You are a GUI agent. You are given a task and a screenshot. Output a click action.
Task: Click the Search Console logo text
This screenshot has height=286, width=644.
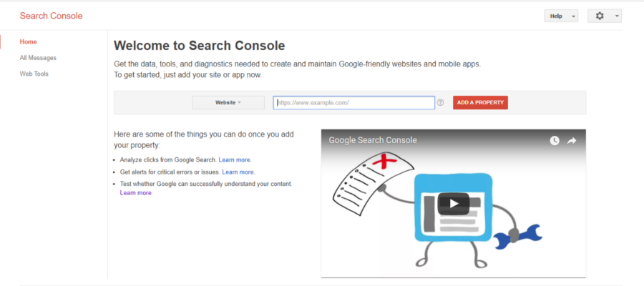tap(51, 16)
